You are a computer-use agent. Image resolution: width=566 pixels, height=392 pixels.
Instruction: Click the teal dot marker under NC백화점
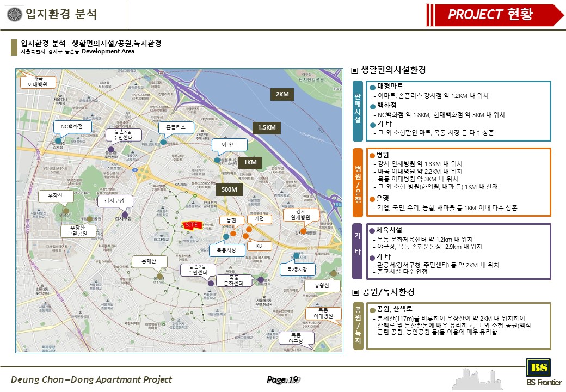[x=58, y=141]
